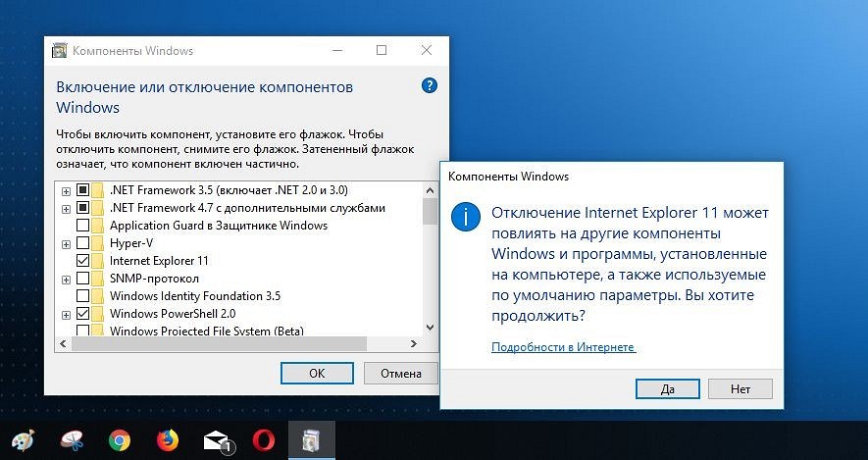Select the Windows Features taskbar icon
The image size is (868, 460).
point(312,441)
